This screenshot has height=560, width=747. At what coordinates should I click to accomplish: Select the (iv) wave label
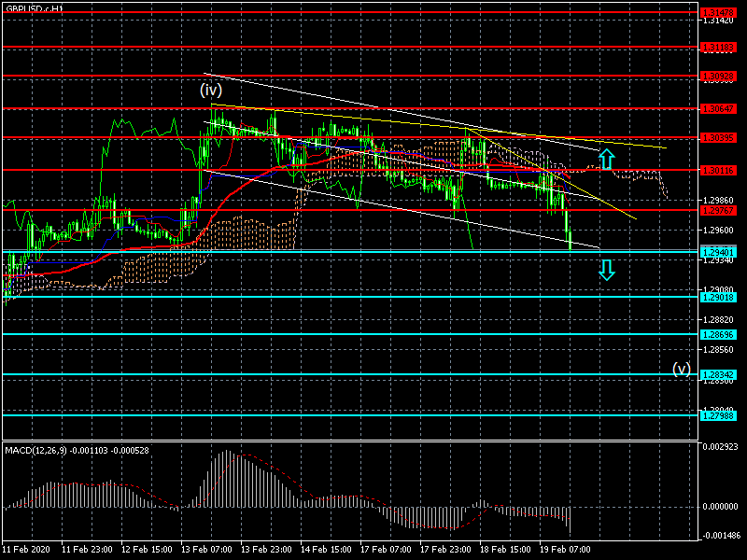(211, 91)
